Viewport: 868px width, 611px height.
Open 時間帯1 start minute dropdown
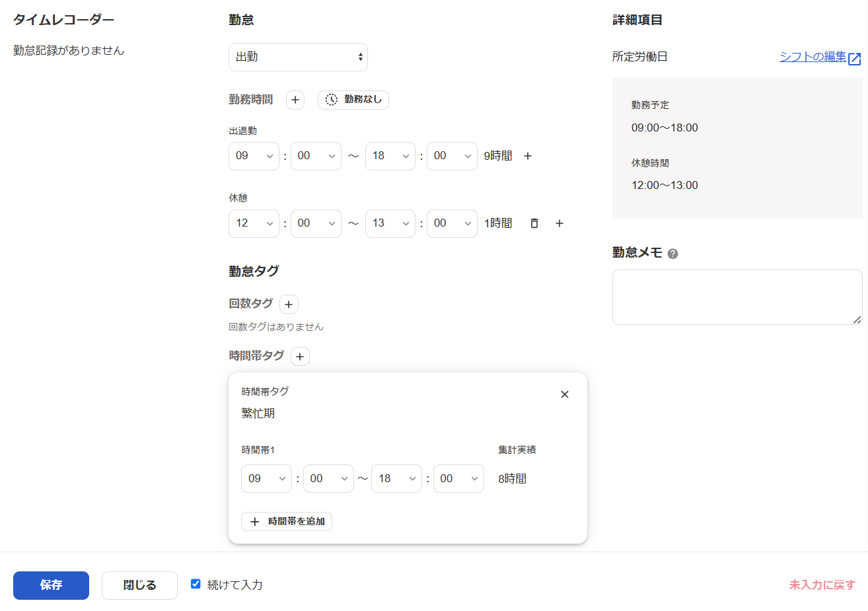(328, 479)
